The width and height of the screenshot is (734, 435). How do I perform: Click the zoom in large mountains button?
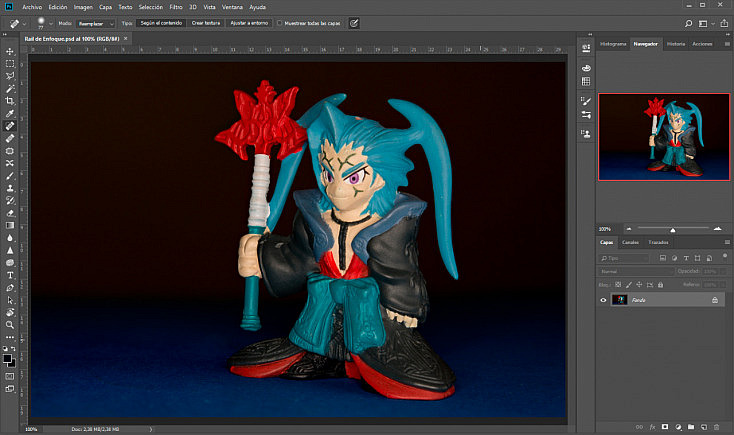[x=717, y=229]
